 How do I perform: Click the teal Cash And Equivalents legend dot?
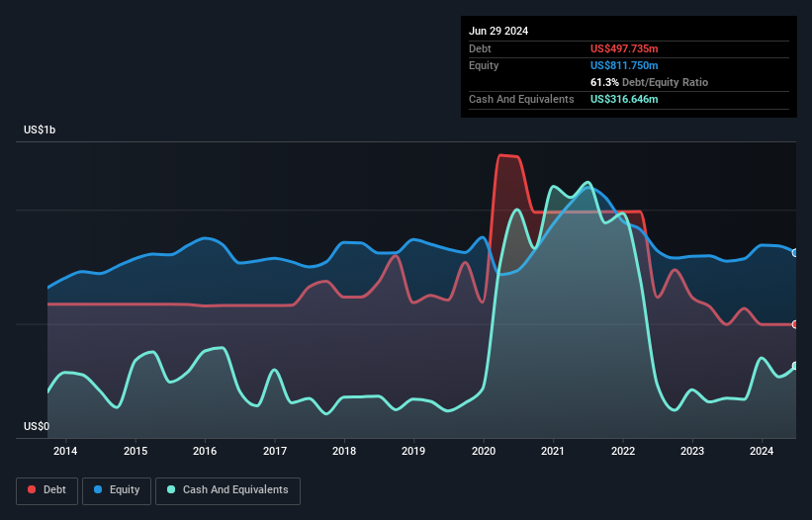[171, 489]
